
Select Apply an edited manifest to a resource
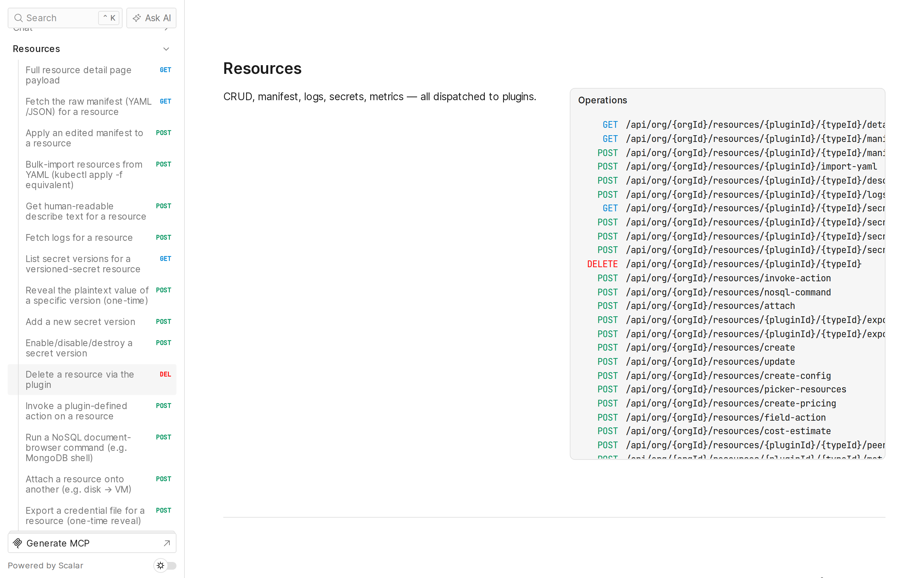click(x=92, y=138)
